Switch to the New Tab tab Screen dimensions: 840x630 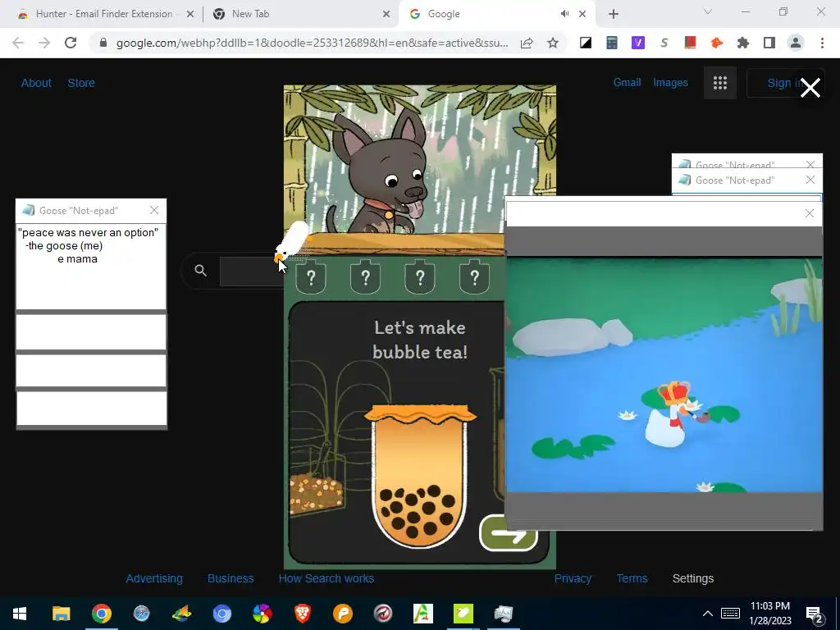[300, 14]
